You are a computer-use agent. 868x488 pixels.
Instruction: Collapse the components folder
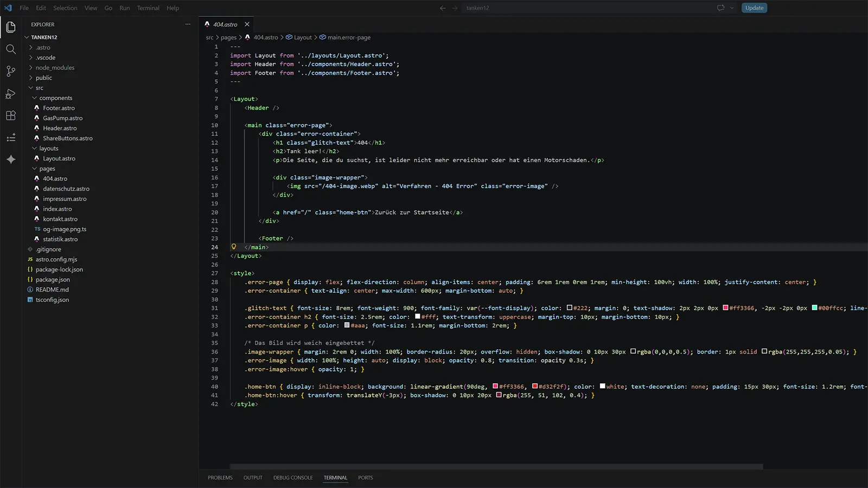click(55, 98)
